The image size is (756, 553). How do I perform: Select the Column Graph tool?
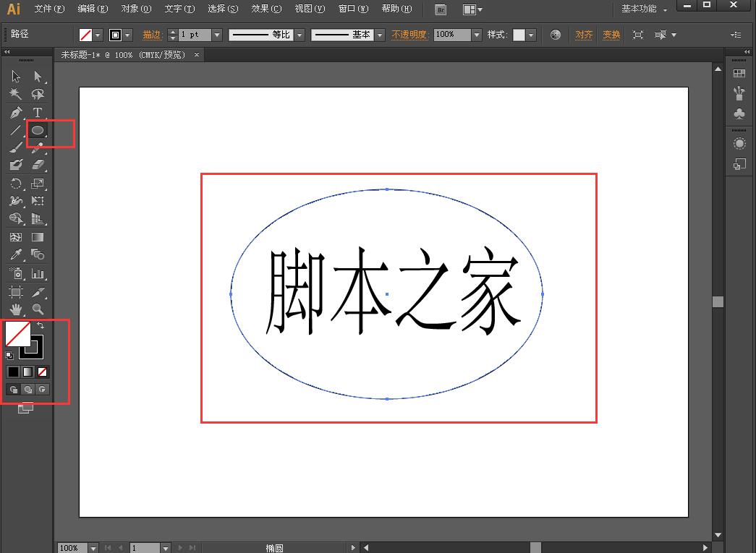[38, 274]
